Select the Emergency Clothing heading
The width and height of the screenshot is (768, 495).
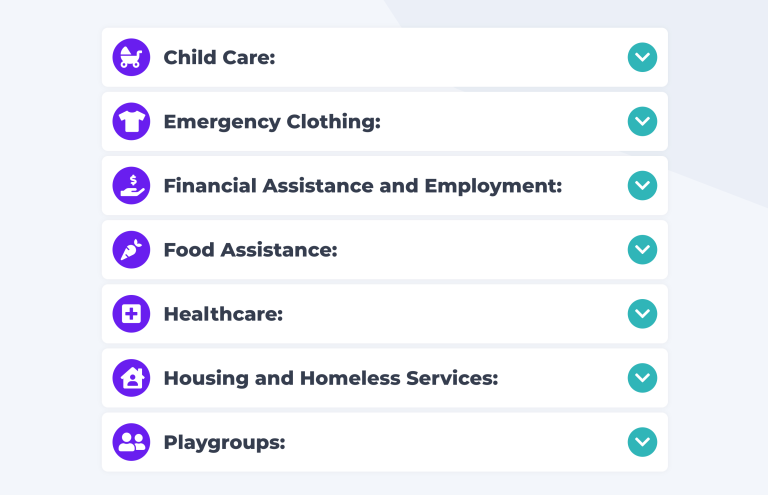coord(272,122)
